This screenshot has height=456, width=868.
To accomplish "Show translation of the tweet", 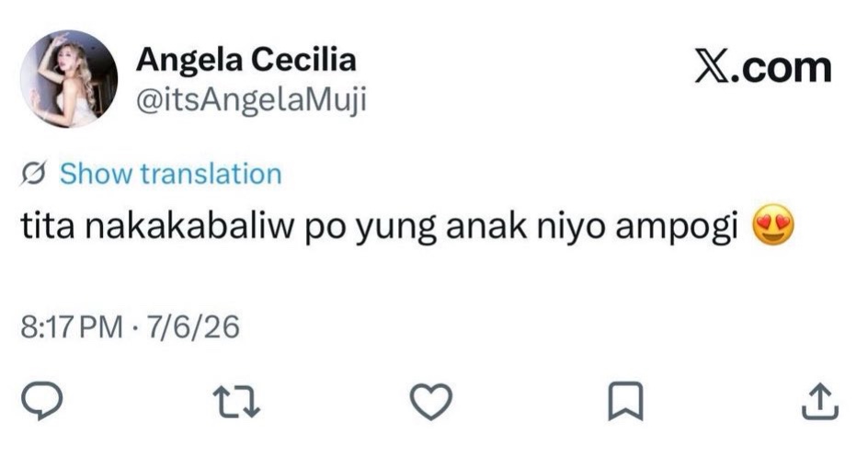I will (x=171, y=174).
